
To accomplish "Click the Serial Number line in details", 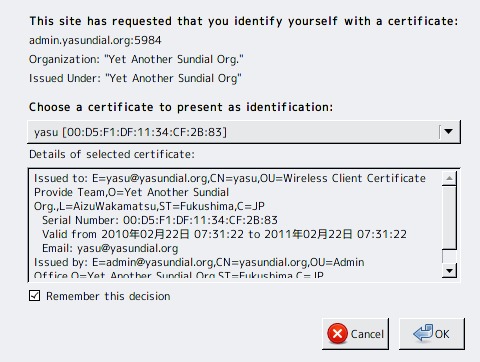I will click(x=160, y=220).
